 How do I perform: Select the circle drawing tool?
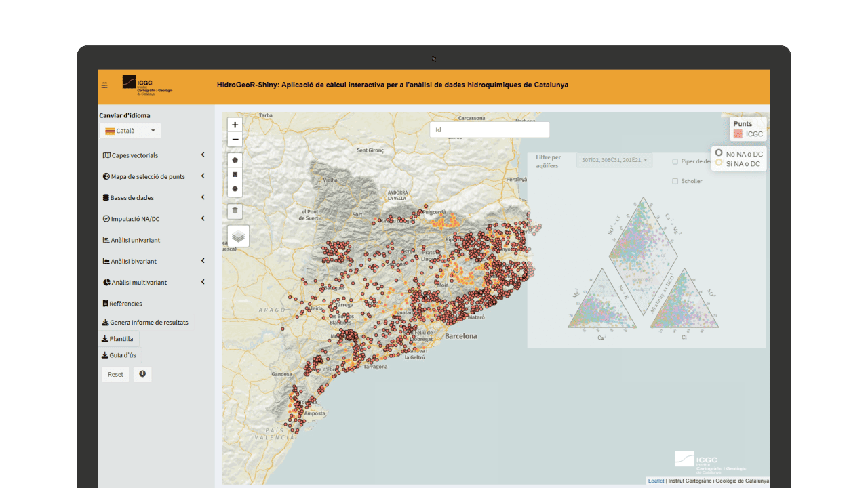click(235, 189)
